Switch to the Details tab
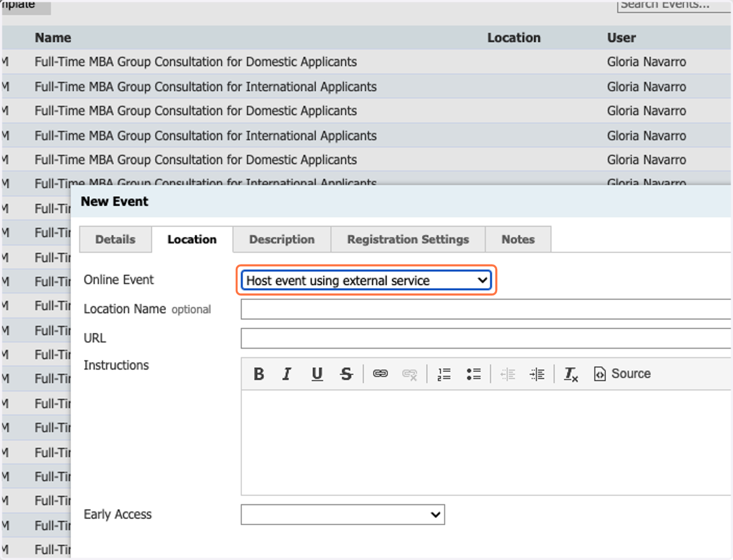Image resolution: width=733 pixels, height=560 pixels. [x=115, y=239]
